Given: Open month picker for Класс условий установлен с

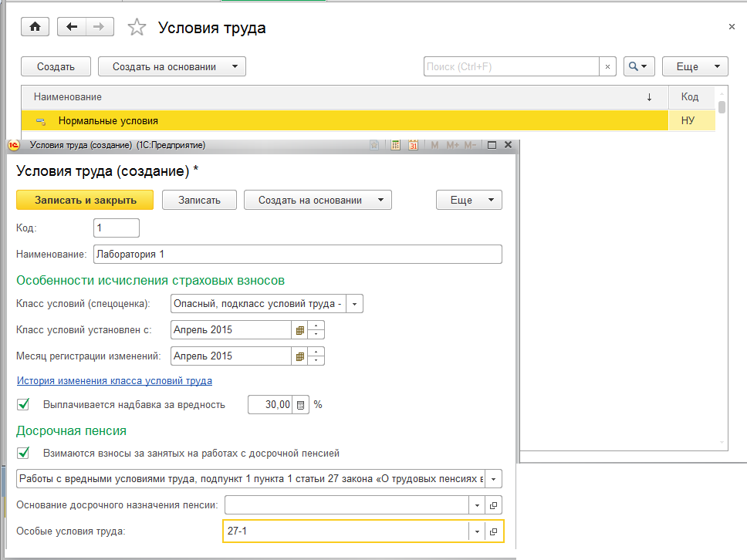Looking at the screenshot, I should coord(299,330).
